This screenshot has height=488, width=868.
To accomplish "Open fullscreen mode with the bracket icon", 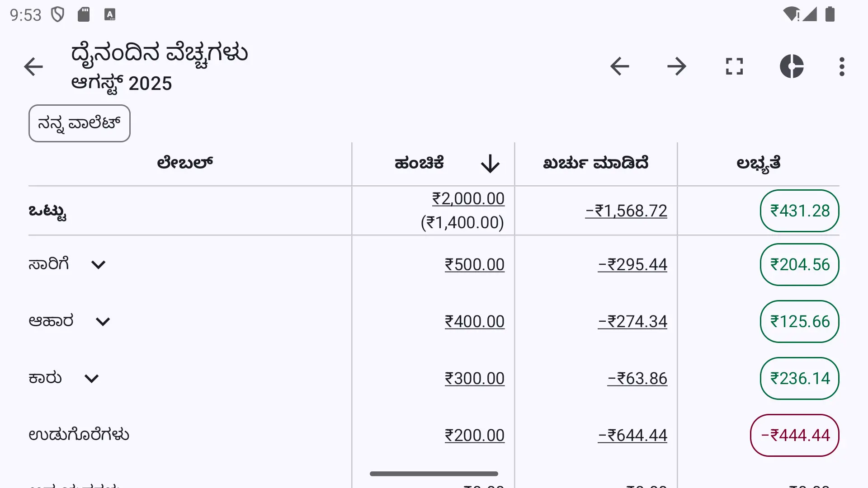I will [734, 67].
